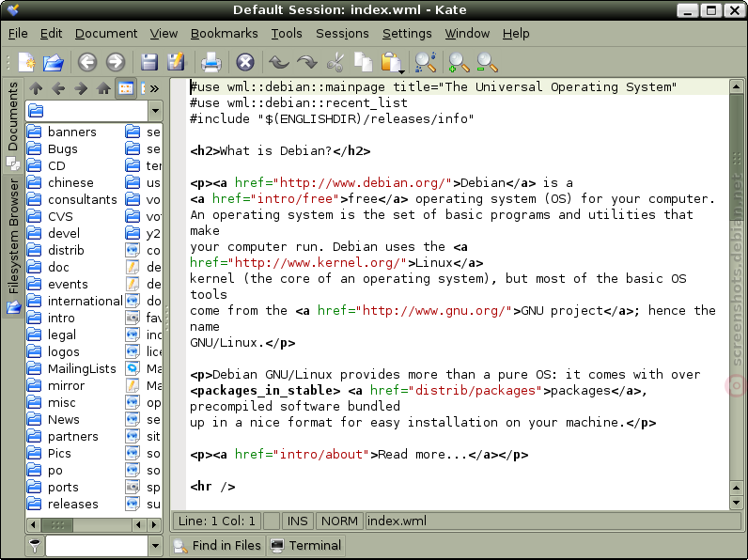Click the Open file icon
The height and width of the screenshot is (560, 748).
click(x=53, y=63)
